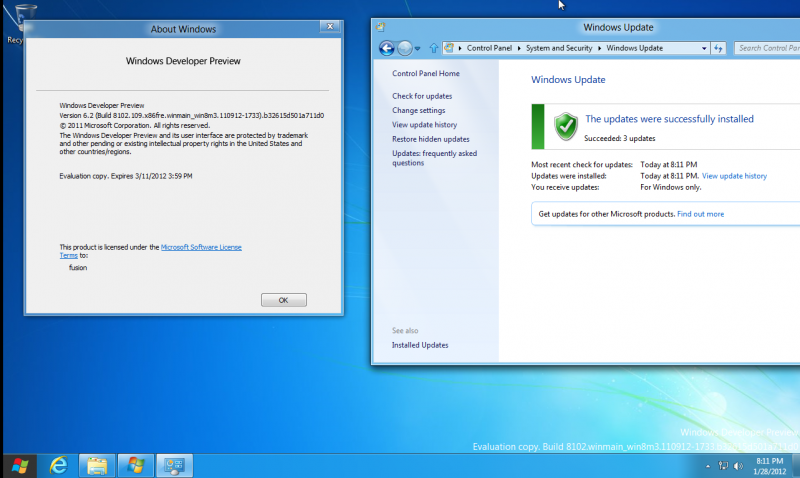Click 'The updates were successfully installed' heading
Screen dimensions: 800x478
(x=669, y=119)
